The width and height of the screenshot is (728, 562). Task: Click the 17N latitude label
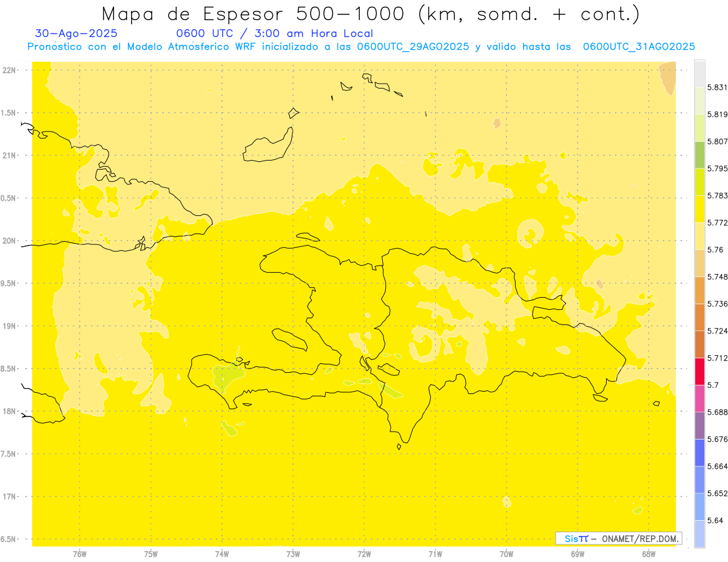10,497
